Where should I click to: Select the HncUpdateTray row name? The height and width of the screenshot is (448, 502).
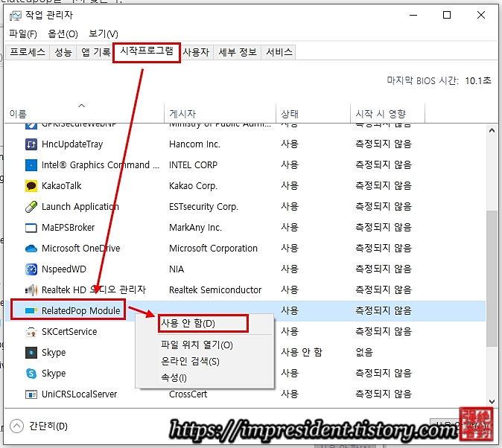click(x=72, y=144)
